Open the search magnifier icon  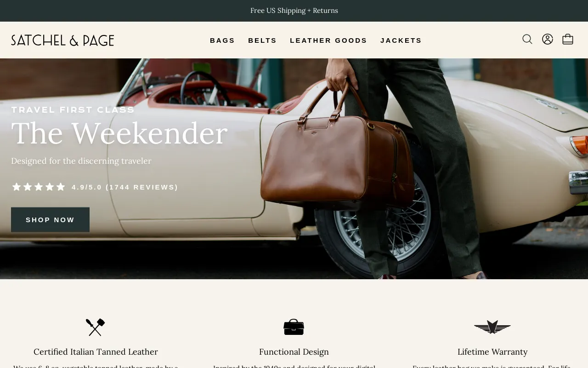(527, 40)
